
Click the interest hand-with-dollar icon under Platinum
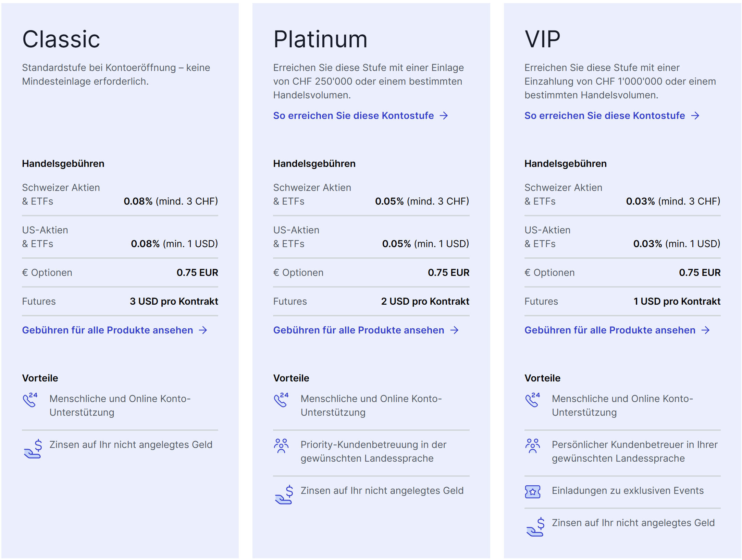point(284,495)
